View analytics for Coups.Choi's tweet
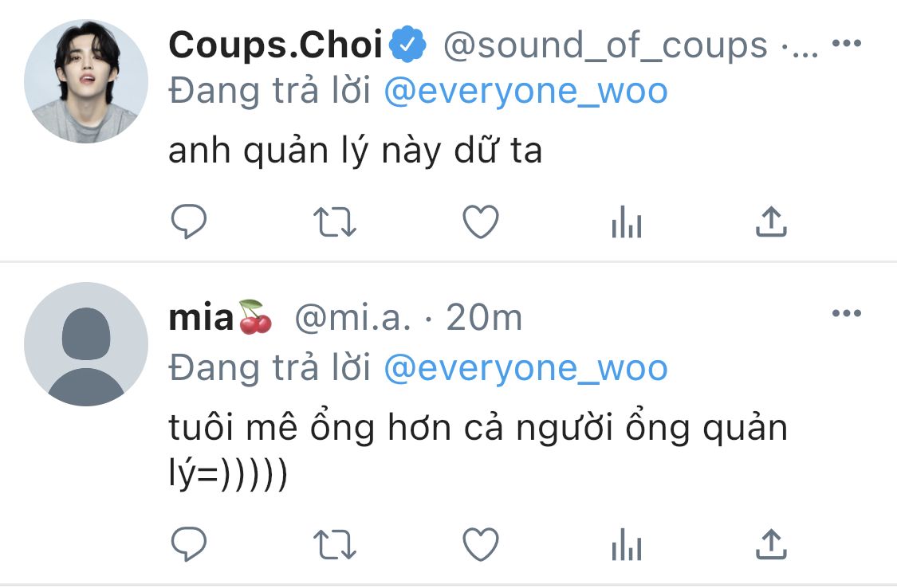Viewport: 897px width, 588px height. [627, 221]
